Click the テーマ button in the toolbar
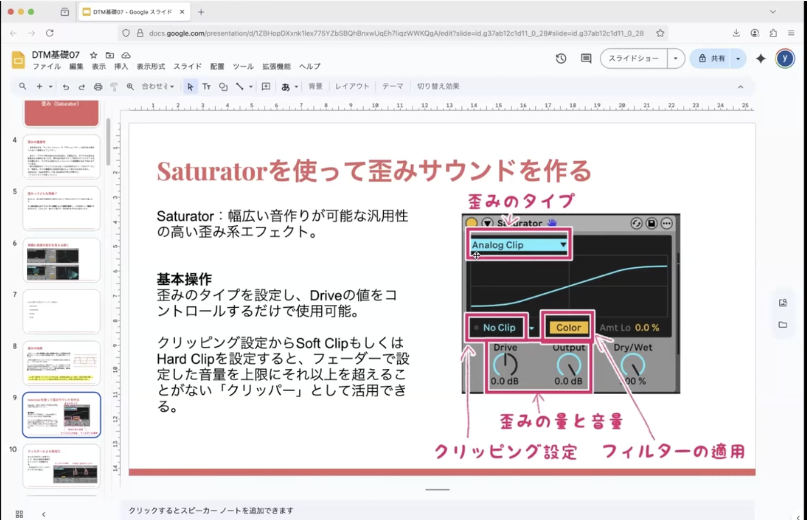Screen dimensions: 807x520 point(393,87)
